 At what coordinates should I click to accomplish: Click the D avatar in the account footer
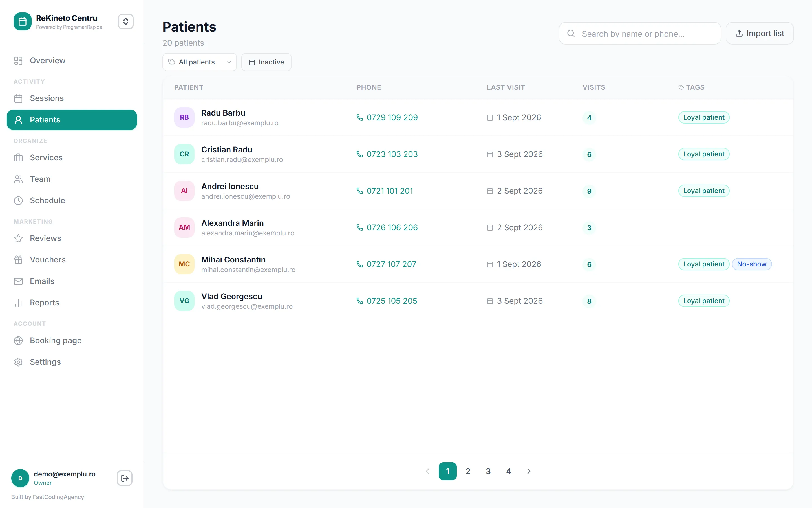click(20, 478)
